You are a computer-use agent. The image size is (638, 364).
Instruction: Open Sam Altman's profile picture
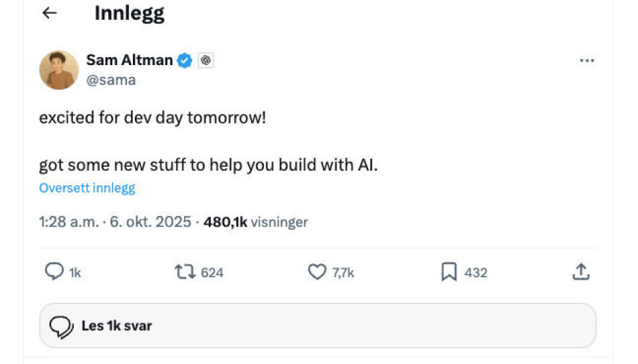[x=59, y=70]
